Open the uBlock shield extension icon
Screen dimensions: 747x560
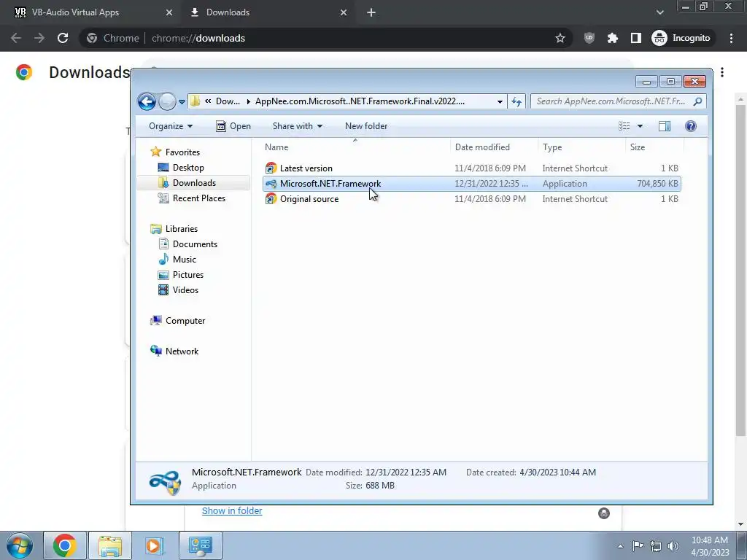point(589,38)
